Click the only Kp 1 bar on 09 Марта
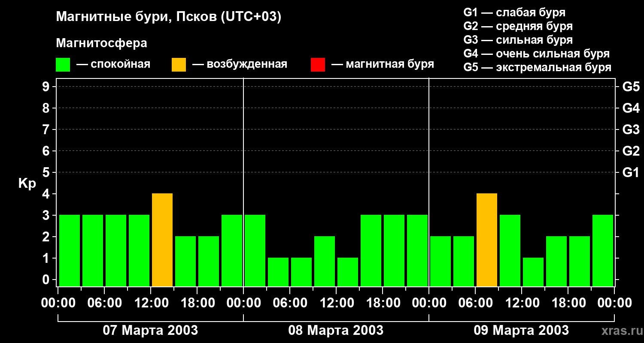This screenshot has width=644, height=343. coord(533,272)
